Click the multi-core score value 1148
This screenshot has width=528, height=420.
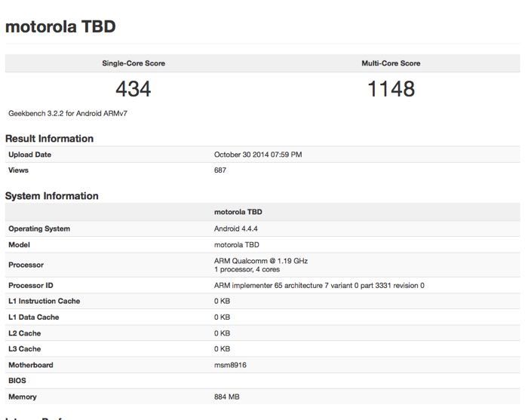(391, 89)
